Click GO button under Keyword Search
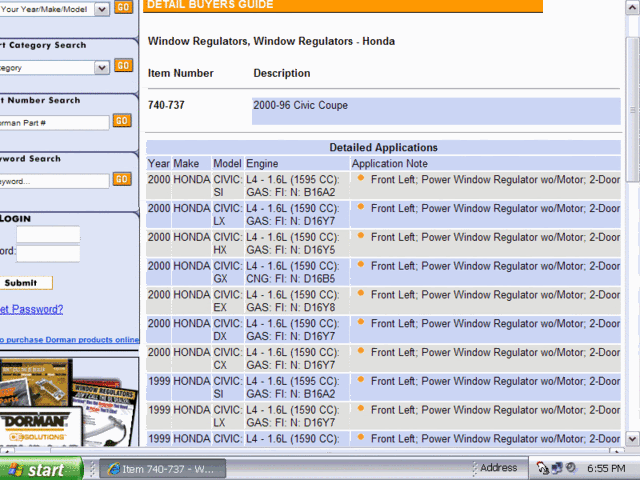Viewport: 640px width, 480px height. 122,179
